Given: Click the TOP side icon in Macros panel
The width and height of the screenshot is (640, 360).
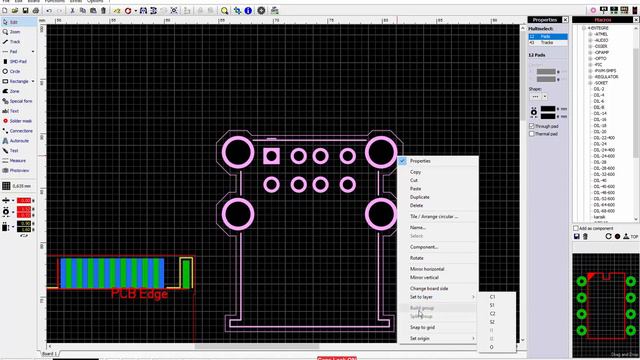Looking at the screenshot, I should coord(631,236).
